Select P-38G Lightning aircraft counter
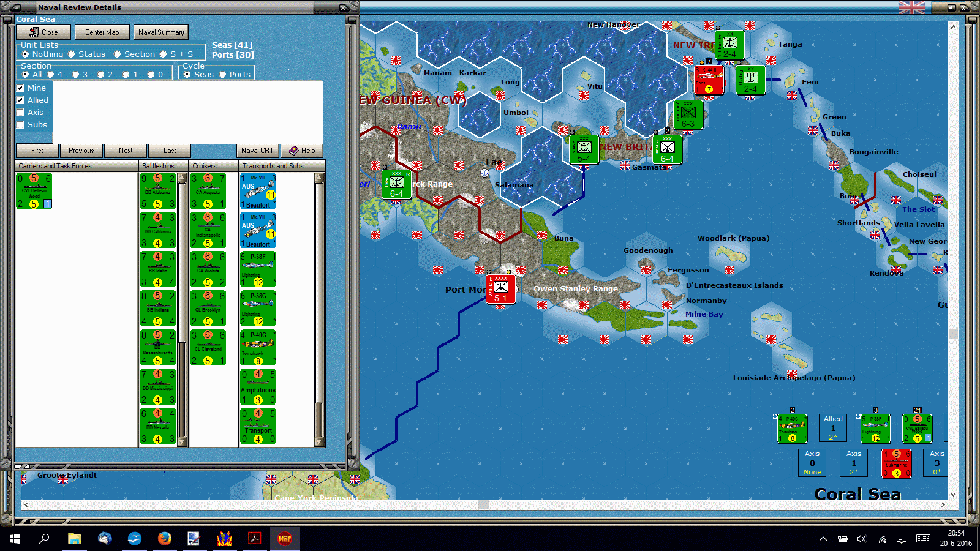The width and height of the screenshot is (980, 551). point(258,309)
